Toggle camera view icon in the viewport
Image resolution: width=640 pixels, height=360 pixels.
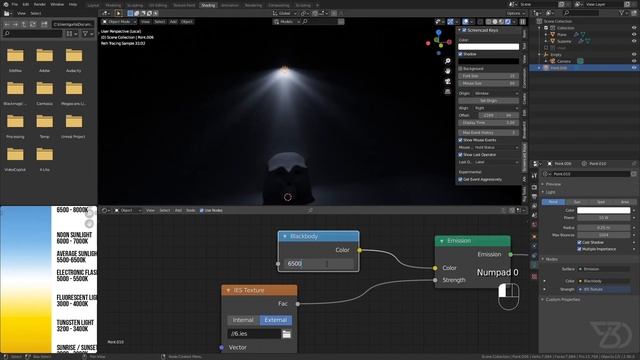[448, 81]
